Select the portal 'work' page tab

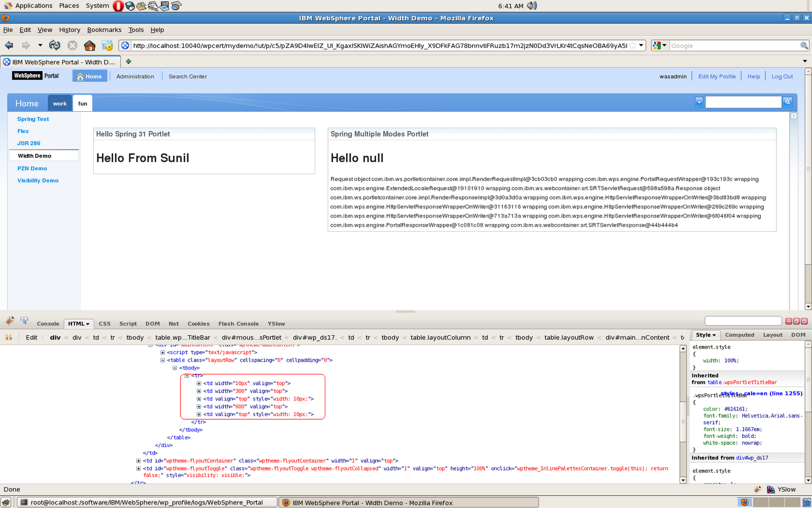pos(60,103)
